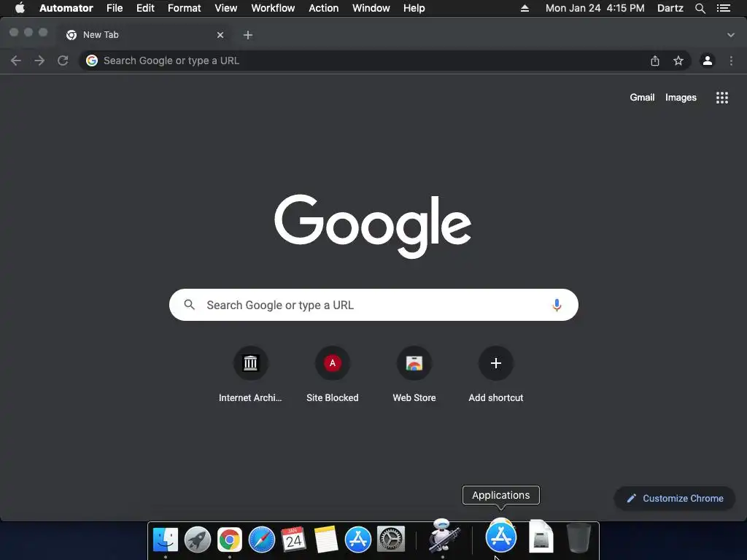Open System Preferences from the Dock
The width and height of the screenshot is (747, 560).
[391, 540]
